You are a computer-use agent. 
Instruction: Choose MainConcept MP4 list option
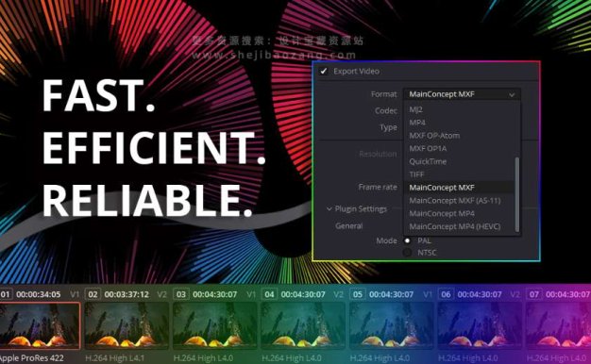(x=442, y=213)
